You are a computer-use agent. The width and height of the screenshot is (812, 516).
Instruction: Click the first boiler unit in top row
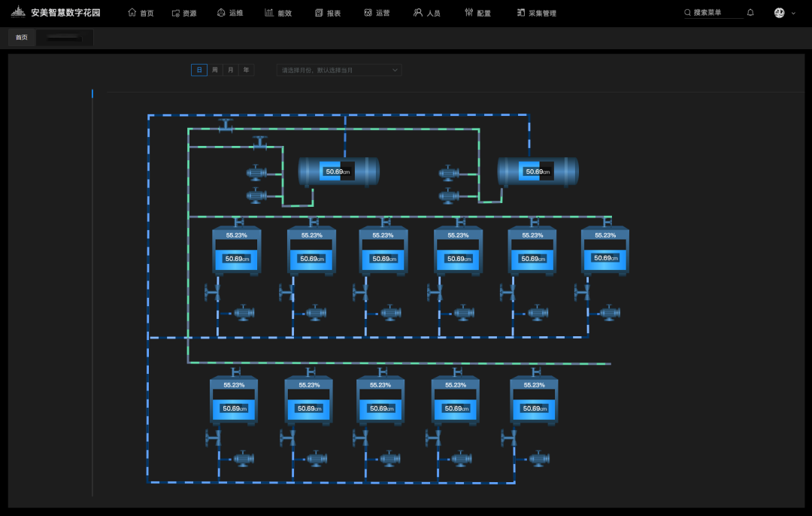[237, 251]
